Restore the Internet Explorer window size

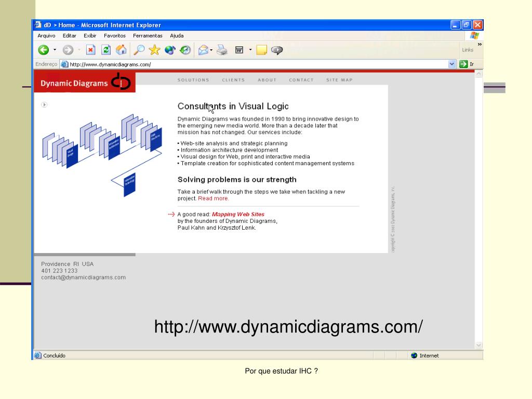pos(467,25)
